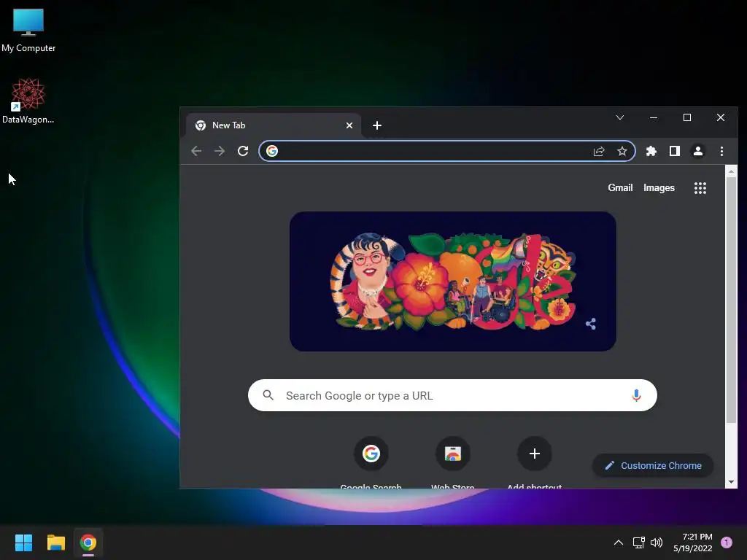
Task: Click the Google doodle image
Action: coord(452,281)
